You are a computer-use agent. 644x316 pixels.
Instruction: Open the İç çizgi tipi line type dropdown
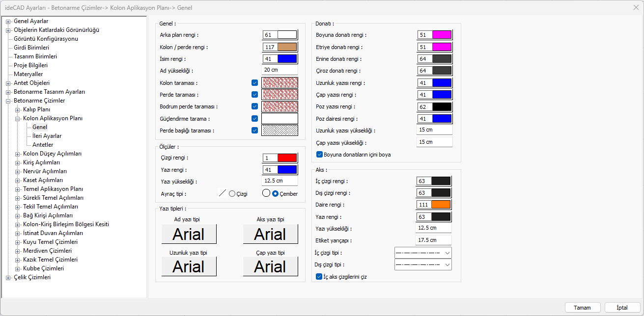(423, 253)
